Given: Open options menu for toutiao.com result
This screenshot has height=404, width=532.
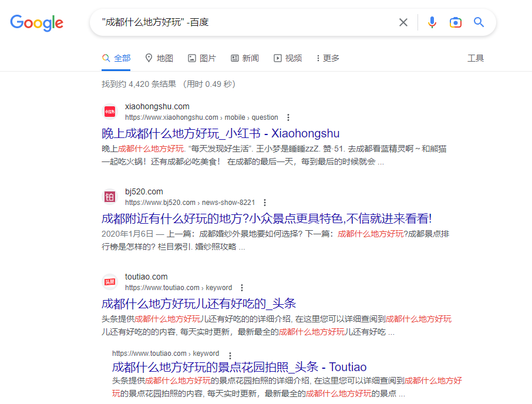Looking at the screenshot, I should click(242, 288).
